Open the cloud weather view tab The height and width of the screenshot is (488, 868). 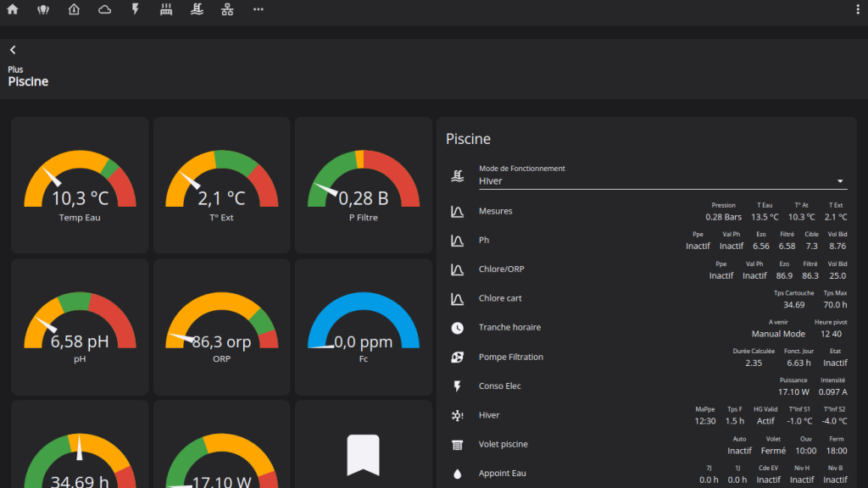(104, 9)
